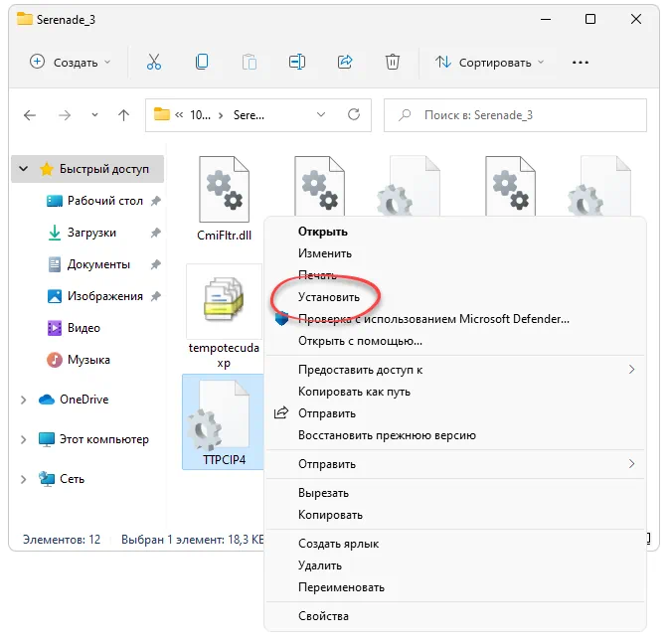Choose Удалить in context menu
Image resolution: width=669 pixels, height=644 pixels.
coord(455,565)
